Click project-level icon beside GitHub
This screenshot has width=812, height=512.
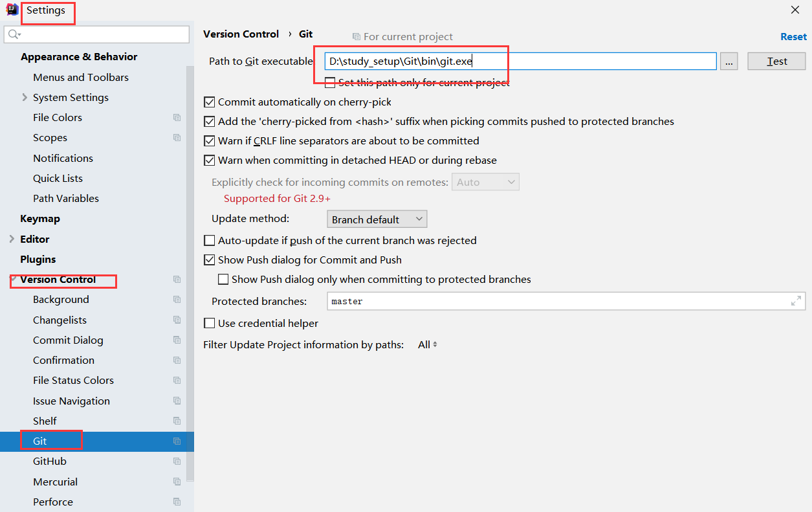177,462
